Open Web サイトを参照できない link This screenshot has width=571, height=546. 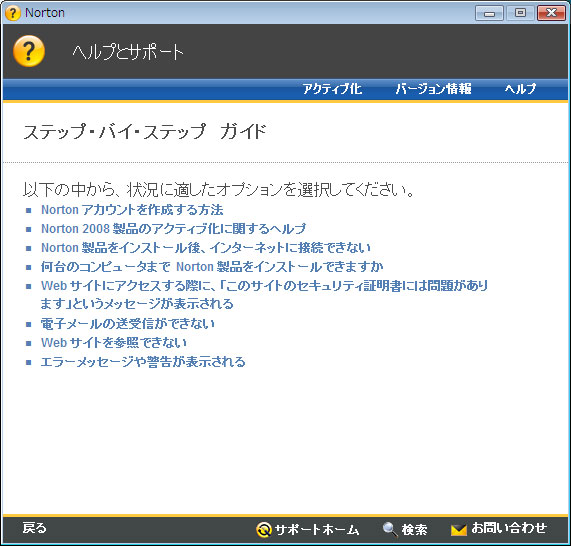[114, 343]
